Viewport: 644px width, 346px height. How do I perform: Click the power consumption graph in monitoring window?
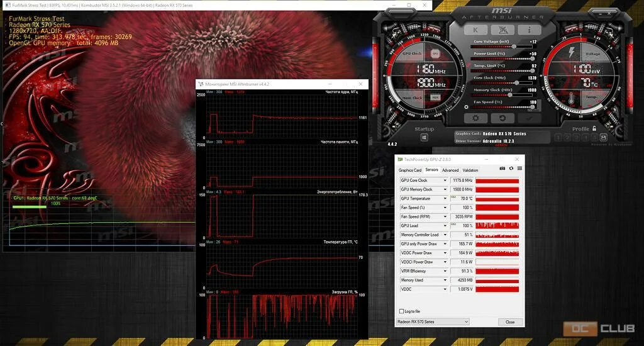tap(282, 216)
